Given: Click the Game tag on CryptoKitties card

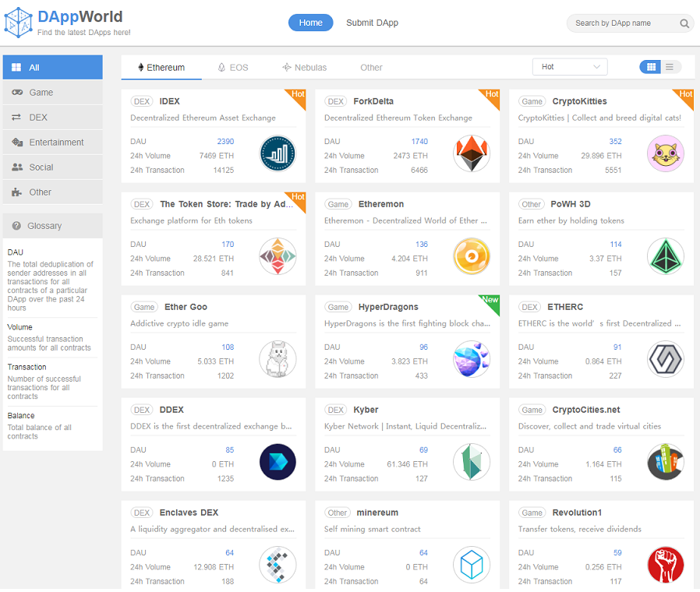Looking at the screenshot, I should (x=532, y=102).
